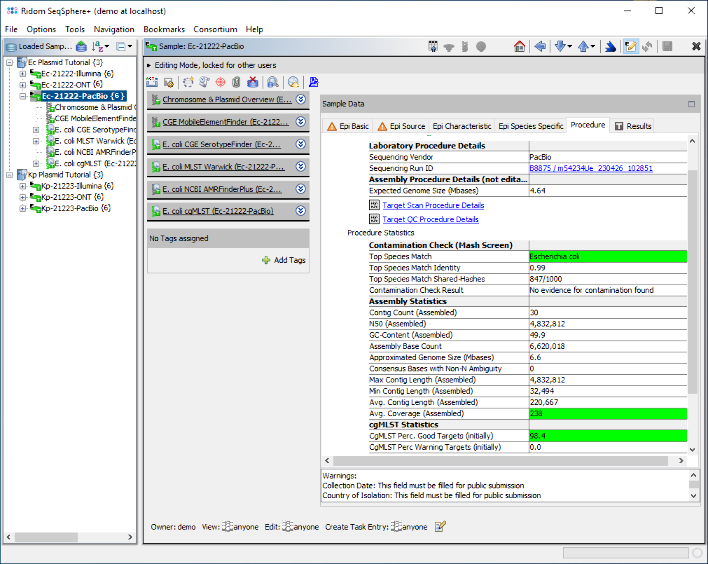Click the blue down arrow navigation icon
Image resolution: width=708 pixels, height=564 pixels.
(x=560, y=46)
